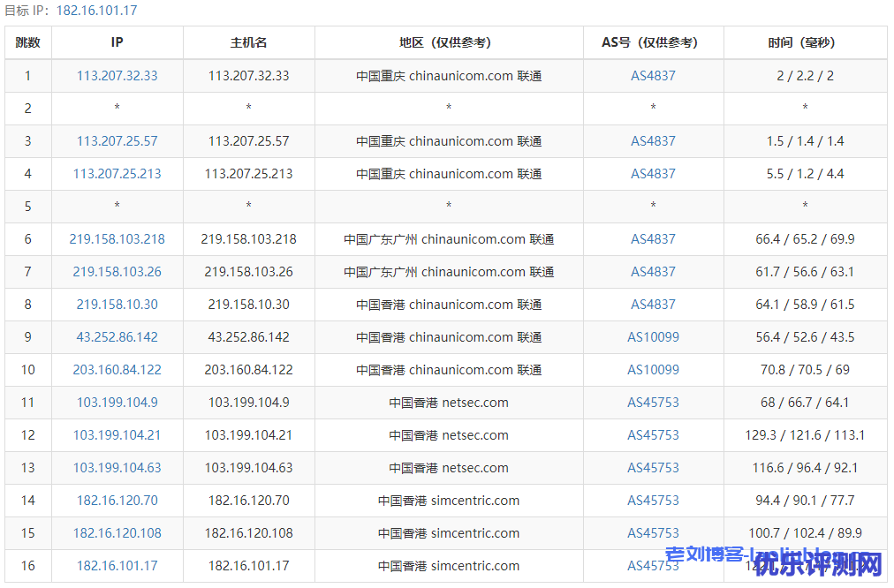894x588 pixels.
Task: Open IP link 103.199.104.63
Action: (x=117, y=468)
